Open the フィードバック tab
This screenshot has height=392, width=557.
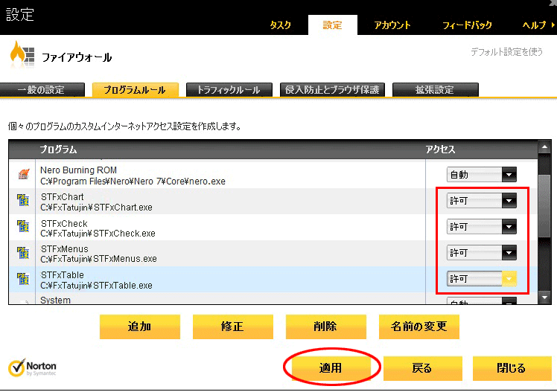pyautogui.click(x=467, y=25)
